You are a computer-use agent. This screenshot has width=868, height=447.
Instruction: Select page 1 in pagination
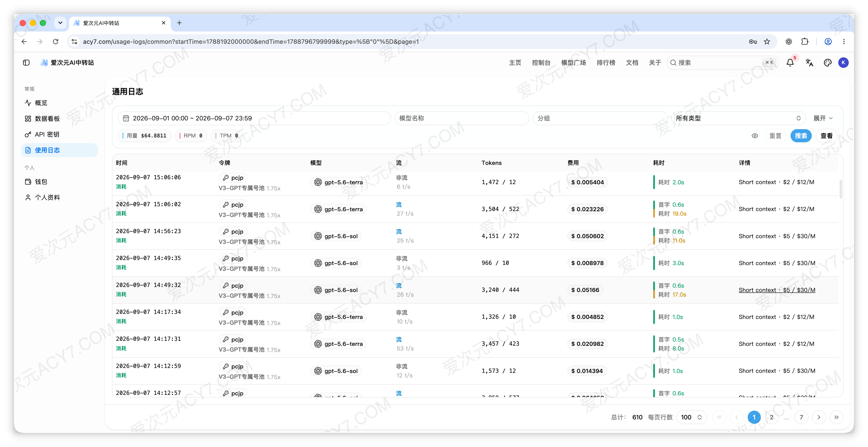click(754, 417)
